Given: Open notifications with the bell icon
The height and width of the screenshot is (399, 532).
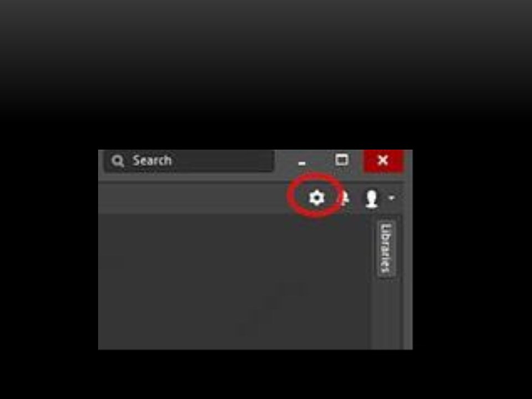Looking at the screenshot, I should point(345,198).
